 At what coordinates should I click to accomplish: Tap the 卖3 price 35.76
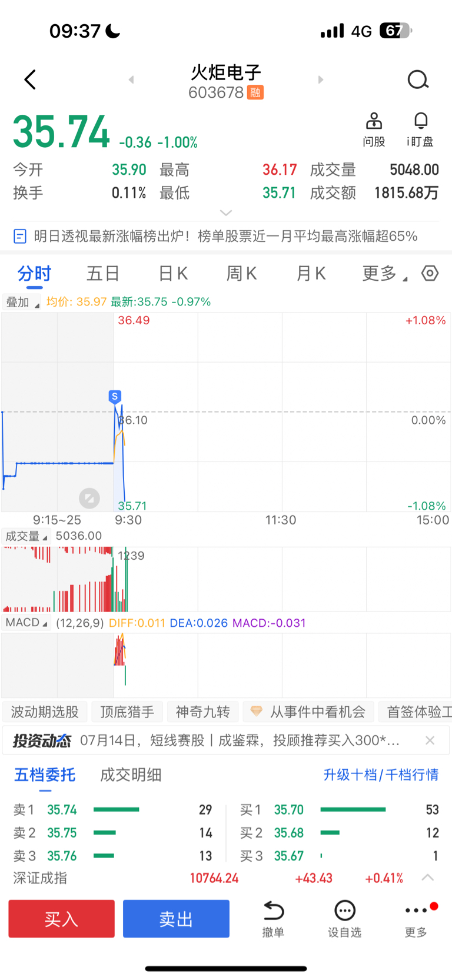(x=62, y=856)
